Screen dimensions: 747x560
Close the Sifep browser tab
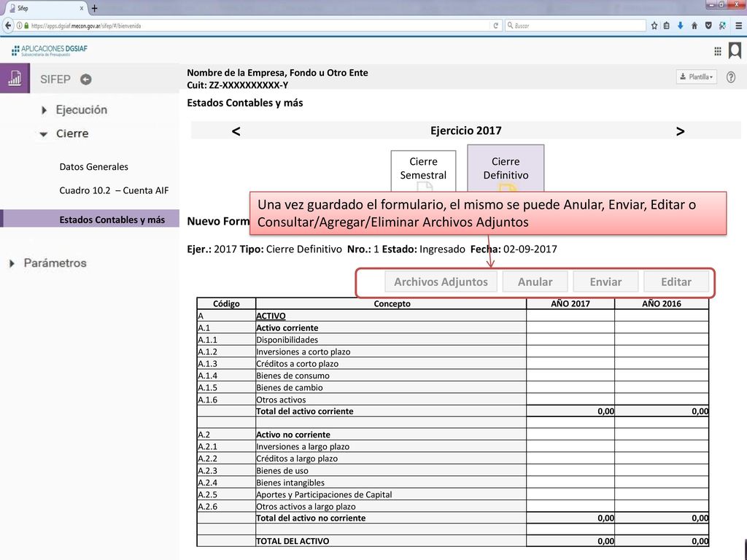tap(82, 8)
